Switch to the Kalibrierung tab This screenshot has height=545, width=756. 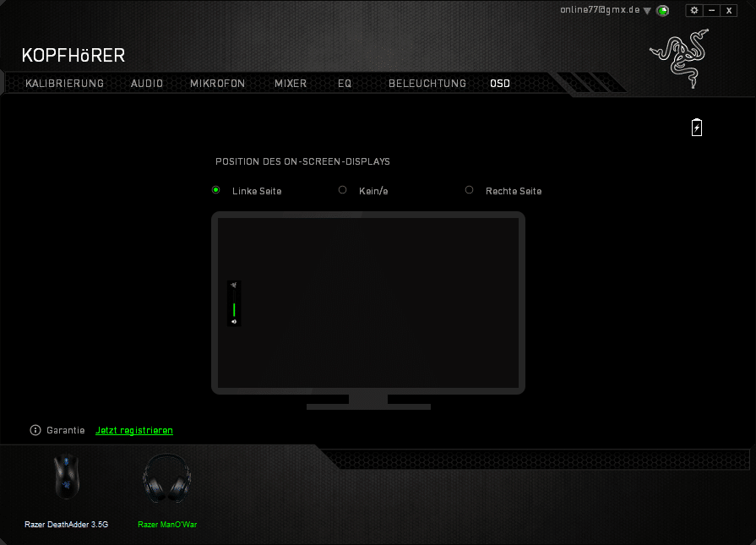65,84
